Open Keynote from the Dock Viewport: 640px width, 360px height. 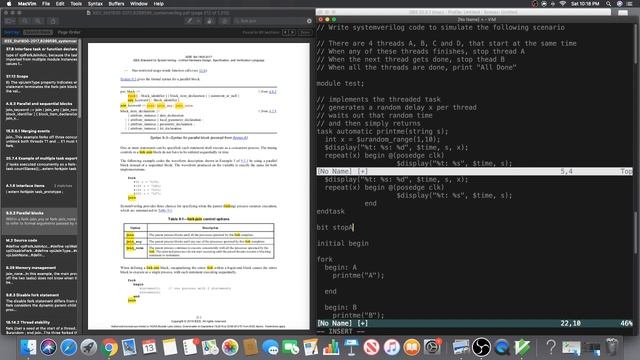[x=351, y=347]
